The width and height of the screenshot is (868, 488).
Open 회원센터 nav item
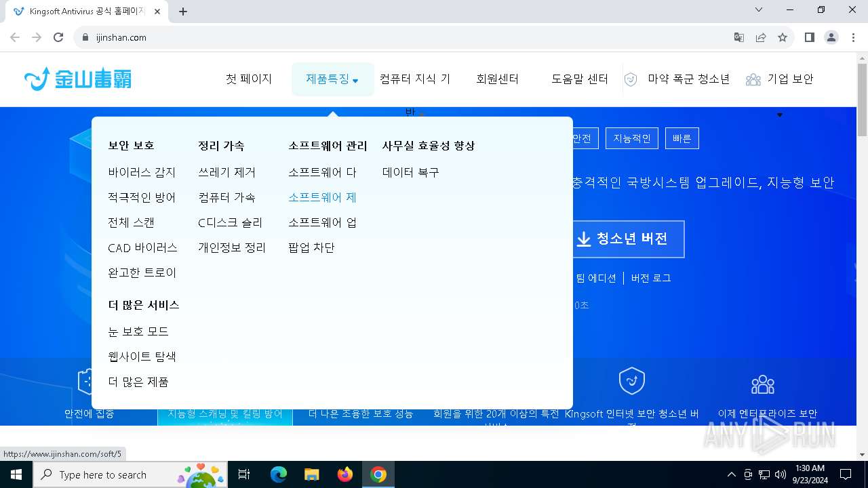click(x=498, y=79)
